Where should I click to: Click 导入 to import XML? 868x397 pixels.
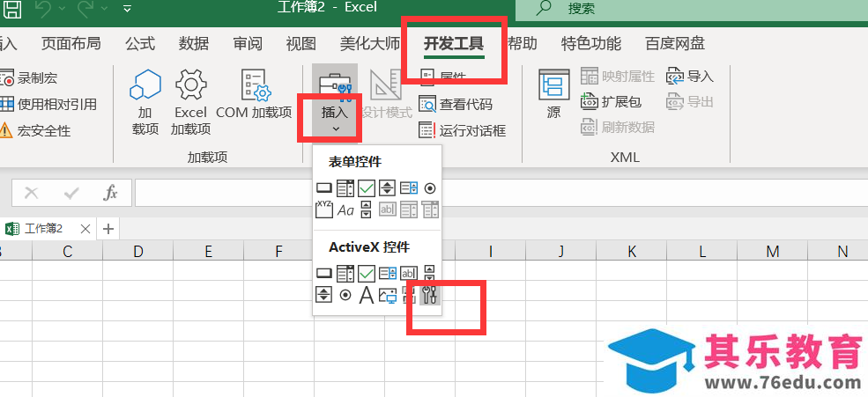coord(690,77)
